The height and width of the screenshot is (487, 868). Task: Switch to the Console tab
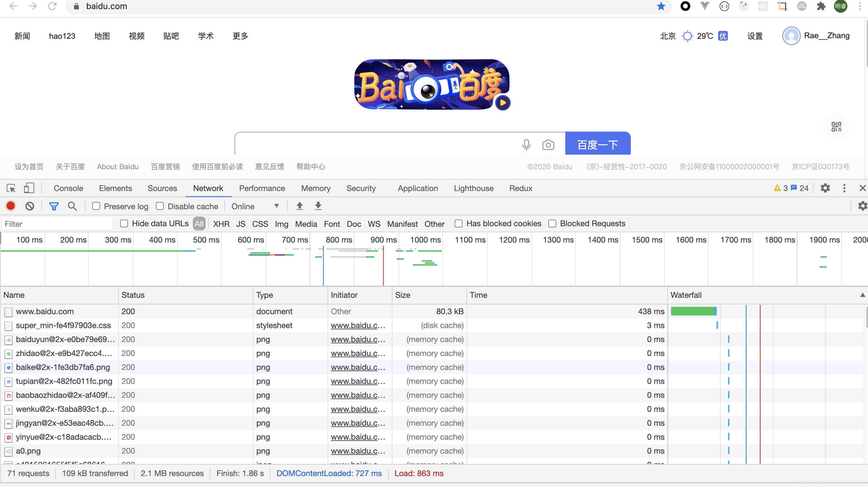(69, 188)
